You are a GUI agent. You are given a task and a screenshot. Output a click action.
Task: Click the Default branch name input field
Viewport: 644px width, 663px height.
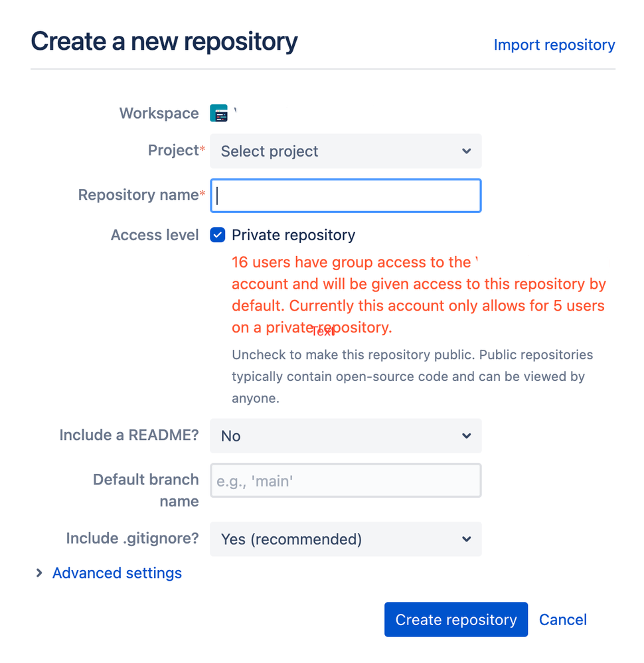pos(346,480)
